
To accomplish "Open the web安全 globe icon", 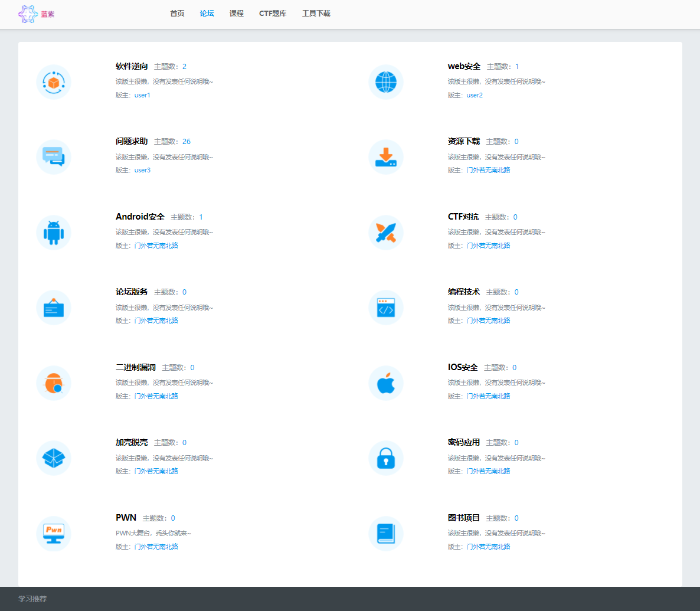I will 385,82.
